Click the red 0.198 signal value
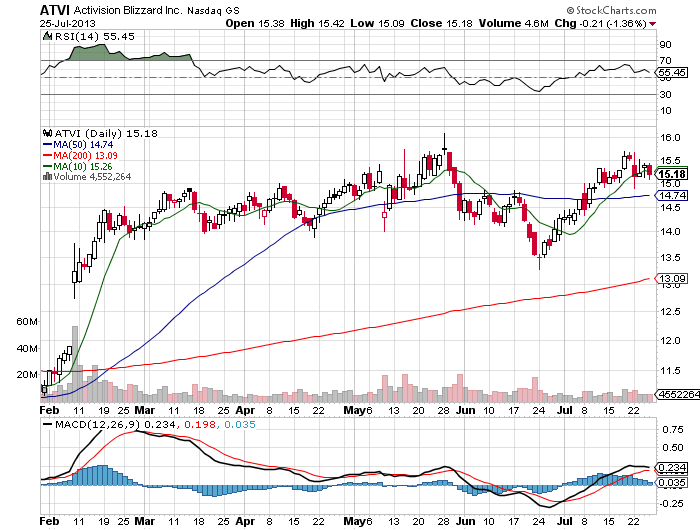 click(200, 424)
